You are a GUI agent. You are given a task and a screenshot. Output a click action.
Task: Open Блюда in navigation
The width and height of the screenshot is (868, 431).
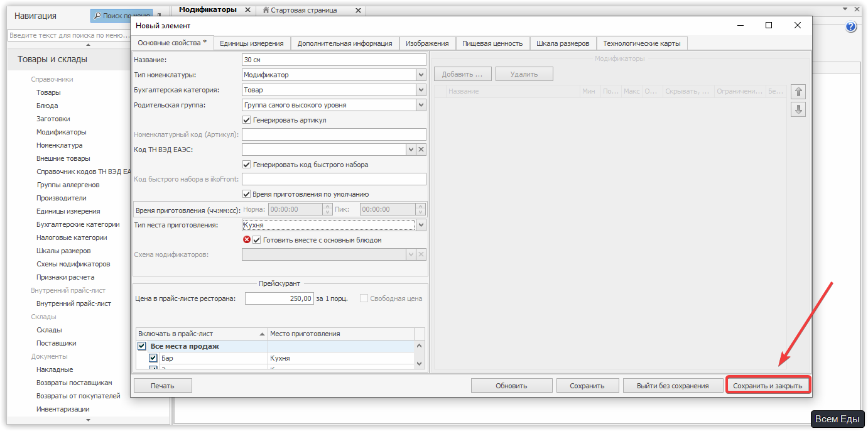[x=47, y=106]
